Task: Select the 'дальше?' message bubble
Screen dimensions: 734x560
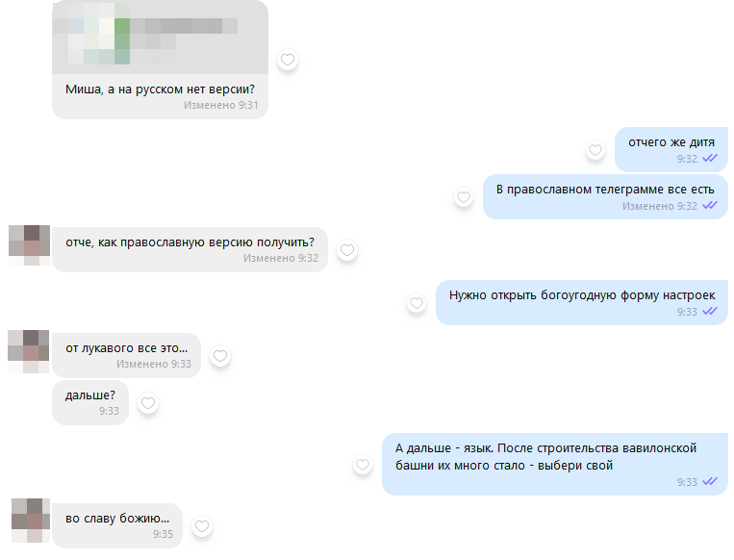Action: (90, 402)
